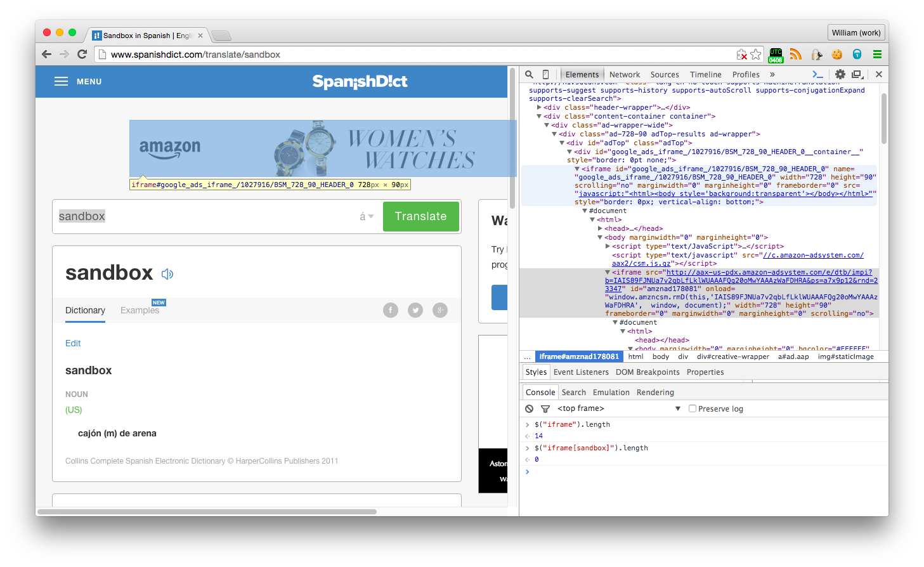Switch to Sources tab
Image resolution: width=924 pixels, height=567 pixels.
click(x=665, y=74)
